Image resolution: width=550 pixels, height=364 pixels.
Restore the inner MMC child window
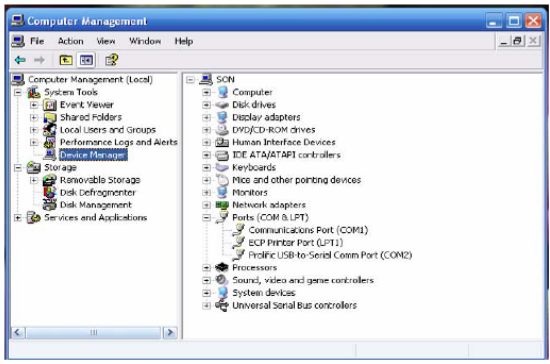point(518,41)
